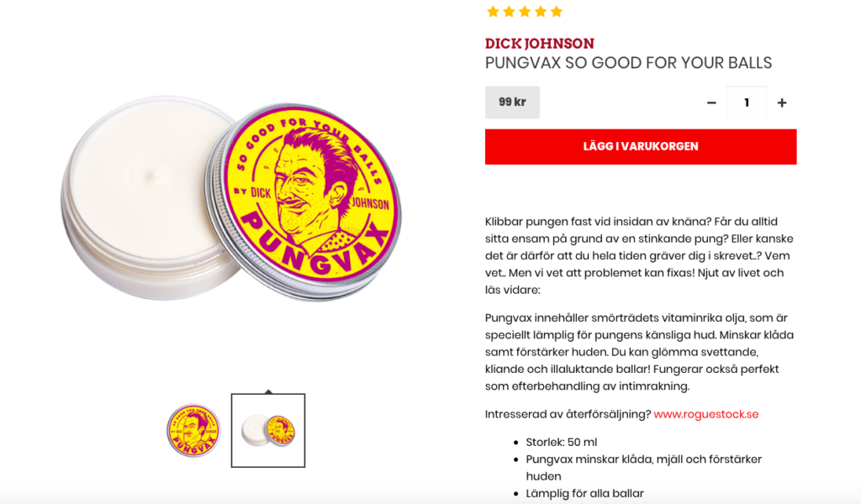Click the main Pungvax product image

[230, 200]
